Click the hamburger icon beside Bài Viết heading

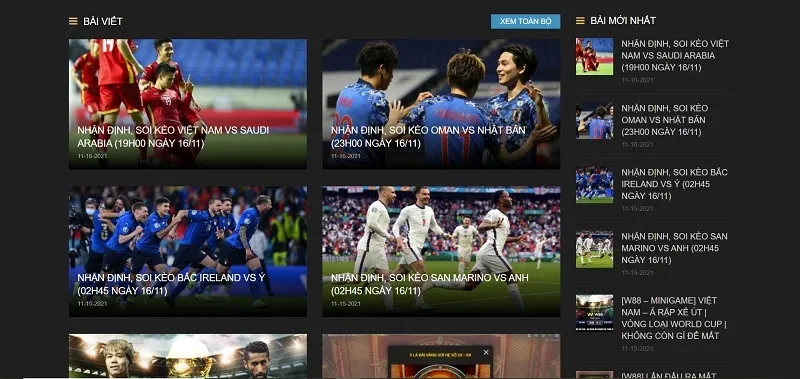pyautogui.click(x=73, y=21)
